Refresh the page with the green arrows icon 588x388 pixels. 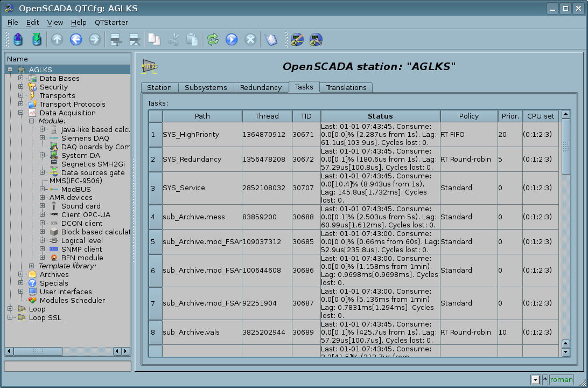pos(213,39)
